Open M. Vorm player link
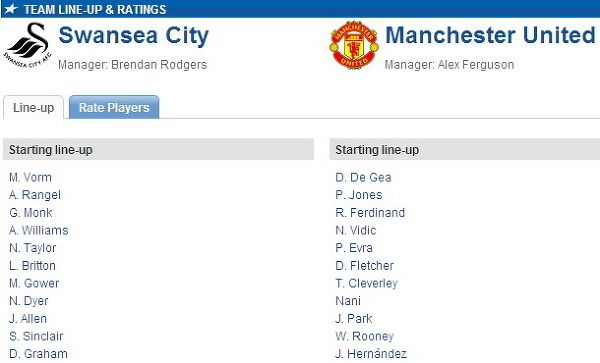The height and width of the screenshot is (363, 600). click(x=30, y=177)
